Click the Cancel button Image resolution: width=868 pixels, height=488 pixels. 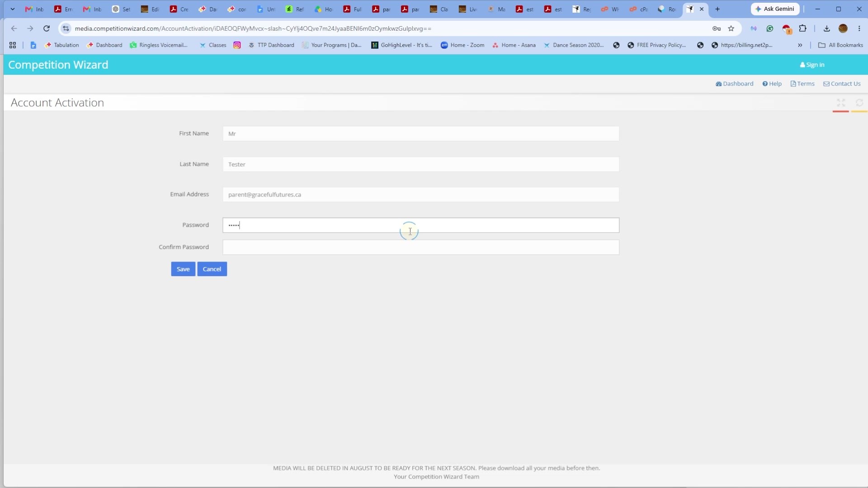(x=212, y=269)
